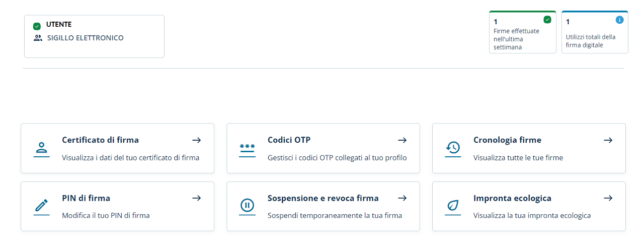Click the PIN di firma pencil icon
The width and height of the screenshot is (644, 243).
pyautogui.click(x=42, y=206)
